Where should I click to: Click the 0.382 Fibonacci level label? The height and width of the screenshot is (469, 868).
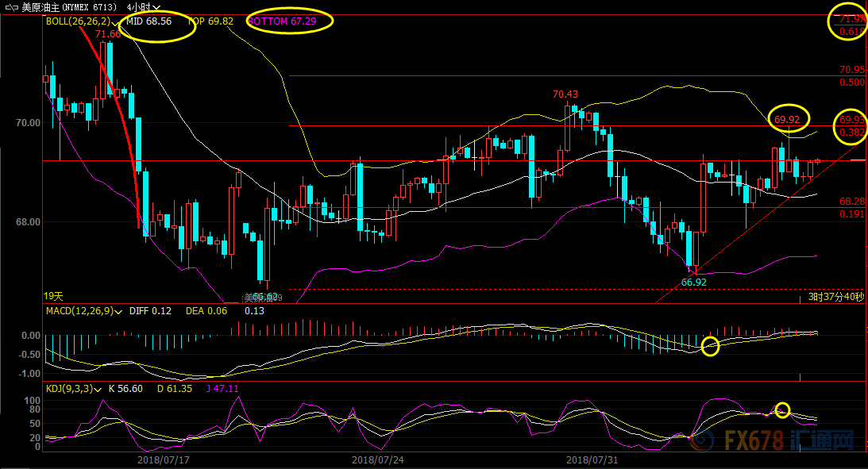[x=852, y=133]
